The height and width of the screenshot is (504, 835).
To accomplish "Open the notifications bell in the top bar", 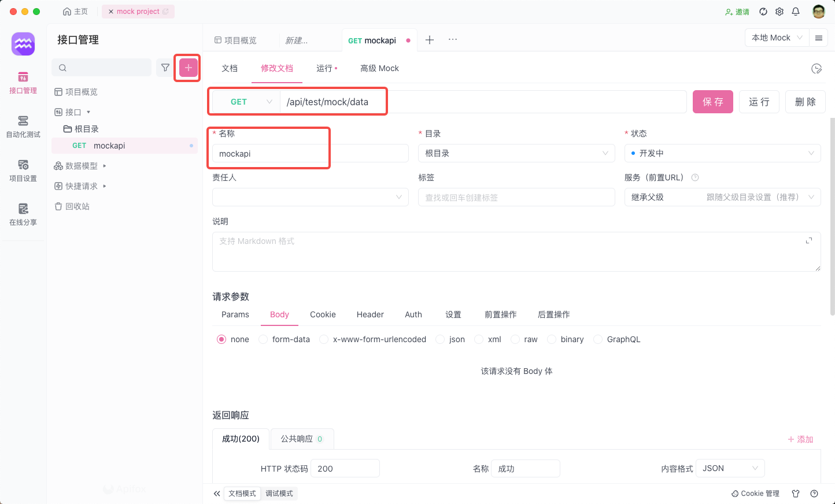I will [796, 11].
